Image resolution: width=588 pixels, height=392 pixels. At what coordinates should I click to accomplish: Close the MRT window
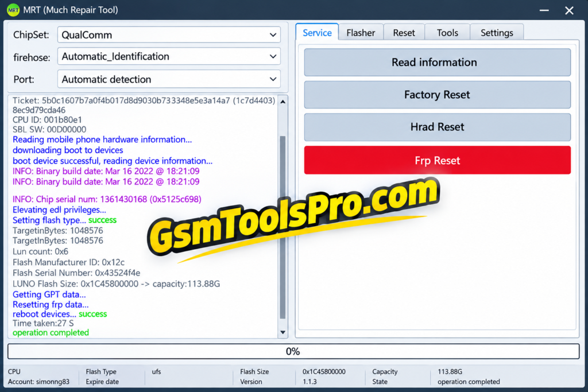coord(569,10)
